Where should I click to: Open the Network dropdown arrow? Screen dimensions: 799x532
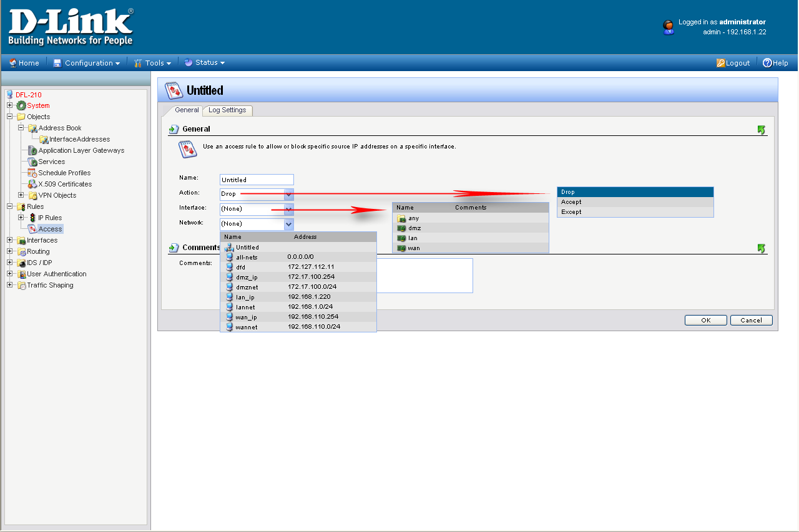(288, 224)
